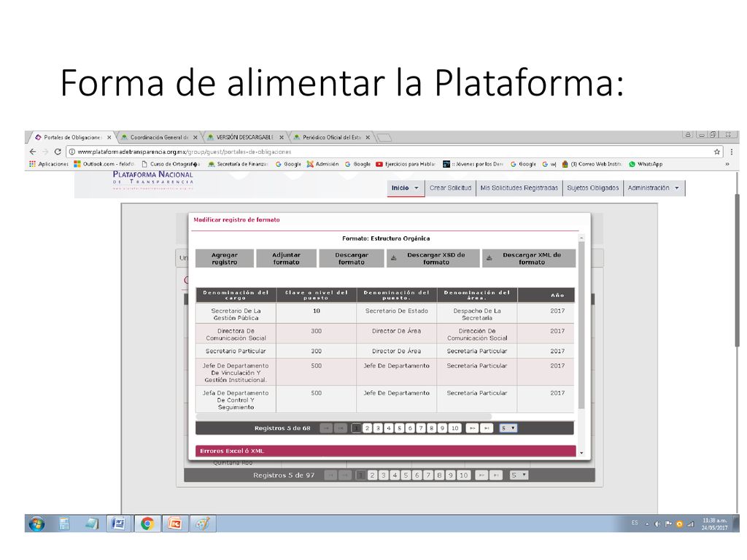Open PowerPoint from the taskbar
Viewport: 747px width, 560px height.
click(x=175, y=524)
